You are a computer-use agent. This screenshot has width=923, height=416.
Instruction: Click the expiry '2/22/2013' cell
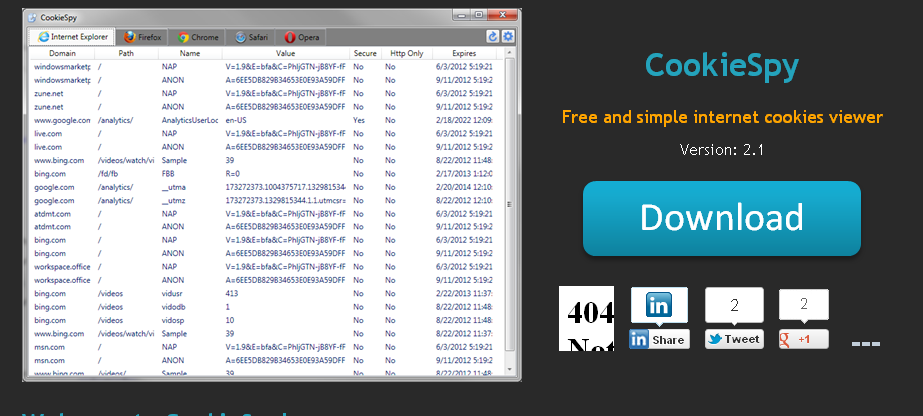464,294
